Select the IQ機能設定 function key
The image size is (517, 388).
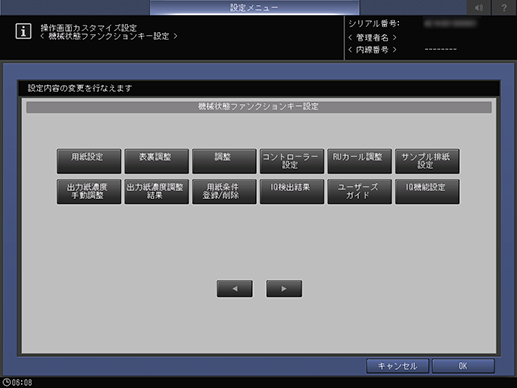coord(427,191)
